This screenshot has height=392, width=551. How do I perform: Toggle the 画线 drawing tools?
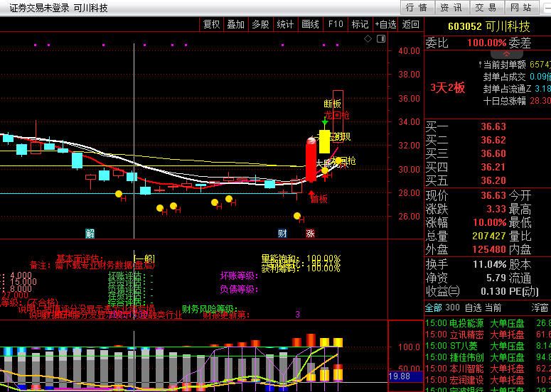[310, 24]
